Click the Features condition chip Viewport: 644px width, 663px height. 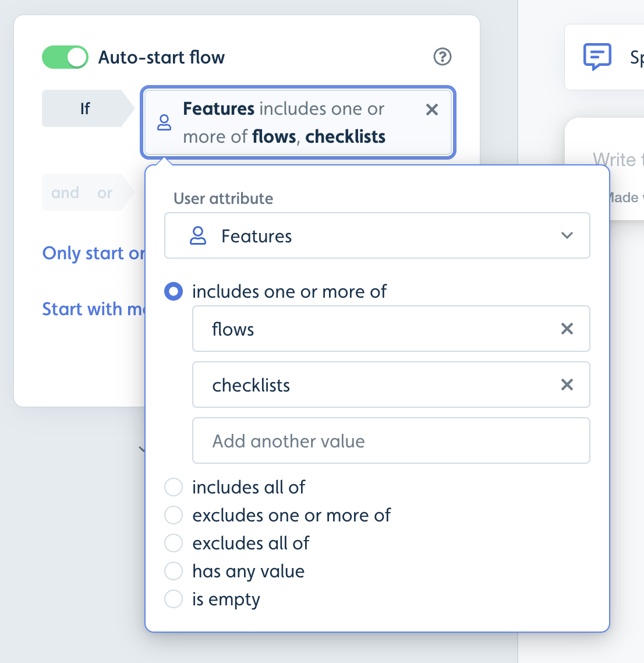pos(298,122)
